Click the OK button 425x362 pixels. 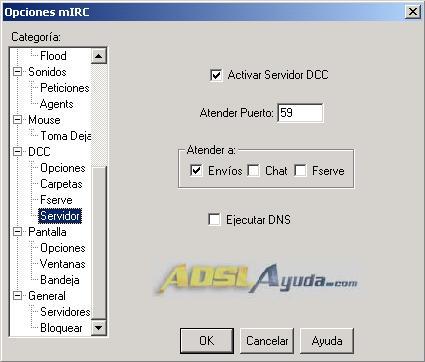207,341
